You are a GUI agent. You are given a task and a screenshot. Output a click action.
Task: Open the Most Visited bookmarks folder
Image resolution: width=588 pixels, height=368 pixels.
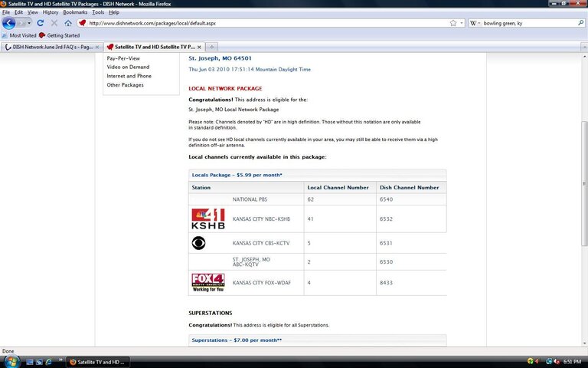coord(19,35)
